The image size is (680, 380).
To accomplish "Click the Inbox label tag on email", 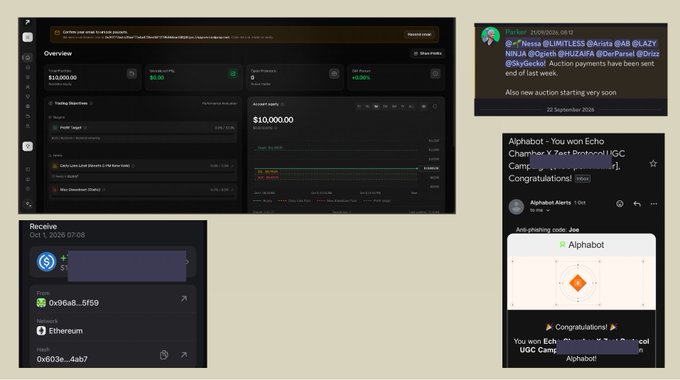I will tap(582, 179).
